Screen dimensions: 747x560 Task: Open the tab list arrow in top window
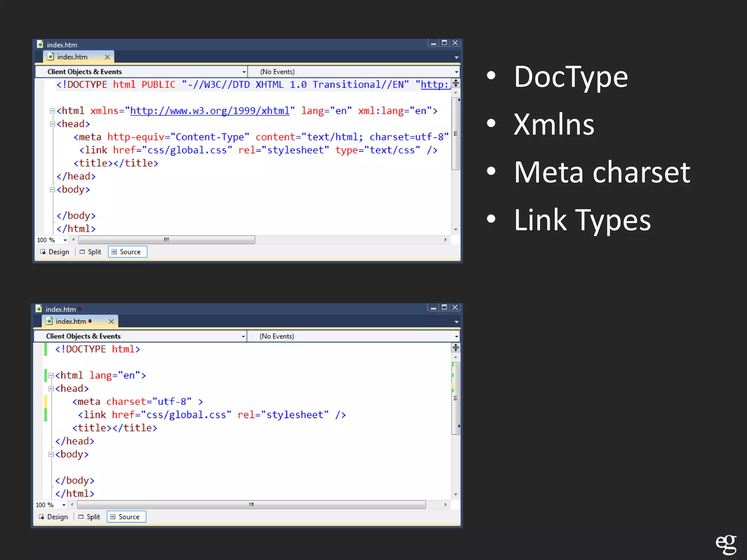coord(456,58)
